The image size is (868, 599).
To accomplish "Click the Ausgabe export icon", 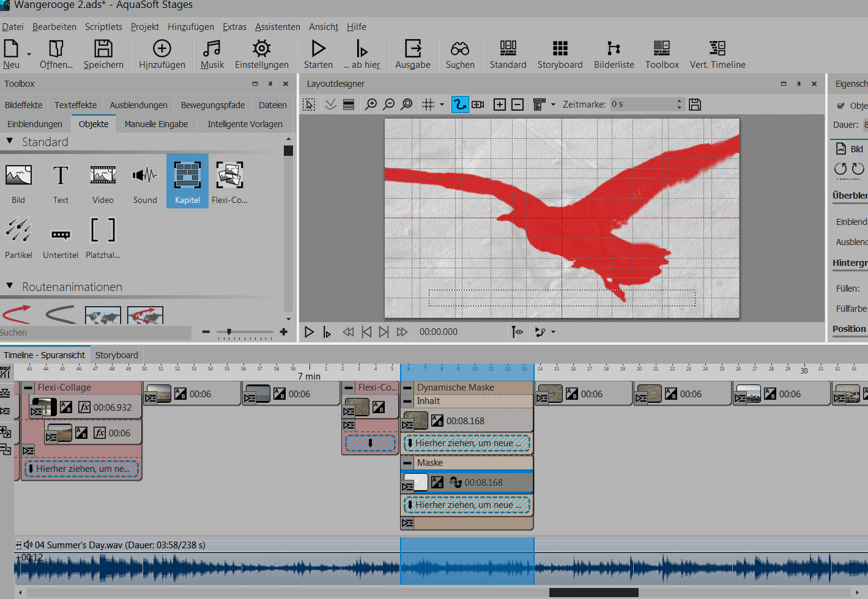I will click(412, 54).
